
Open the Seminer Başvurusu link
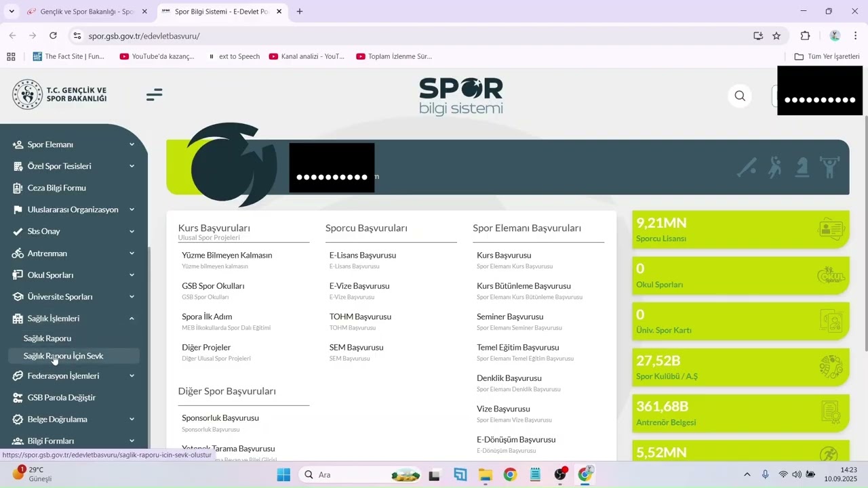[x=510, y=317]
